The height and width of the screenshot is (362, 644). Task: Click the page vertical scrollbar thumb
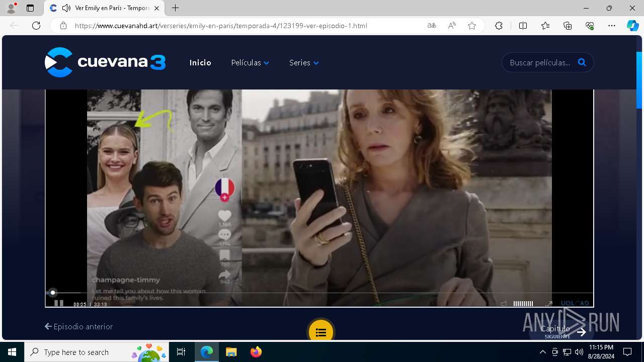click(x=639, y=80)
